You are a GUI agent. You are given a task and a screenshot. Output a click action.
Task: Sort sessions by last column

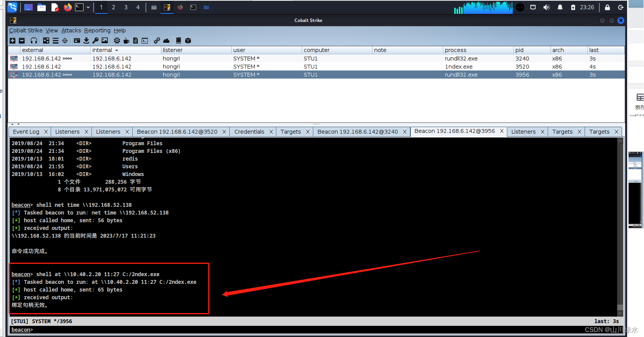coord(606,50)
